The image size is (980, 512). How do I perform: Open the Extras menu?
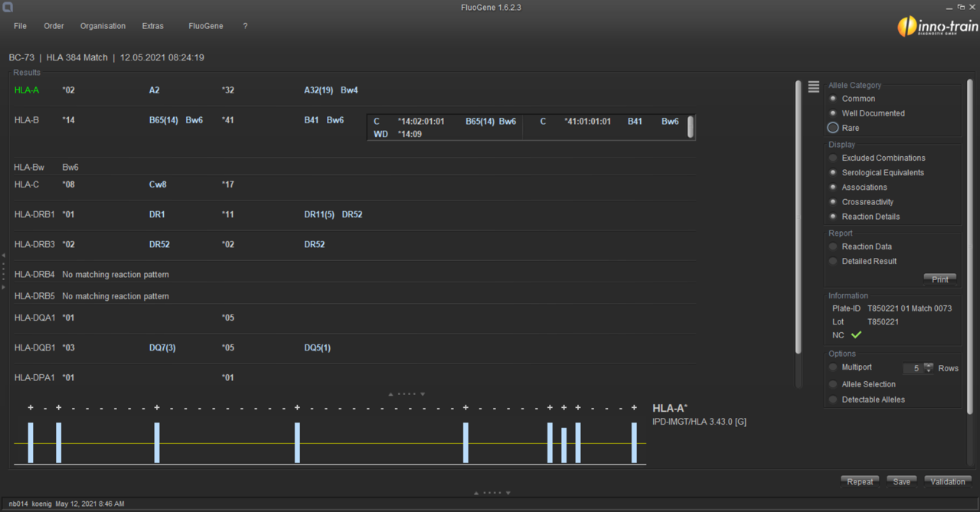coord(152,26)
